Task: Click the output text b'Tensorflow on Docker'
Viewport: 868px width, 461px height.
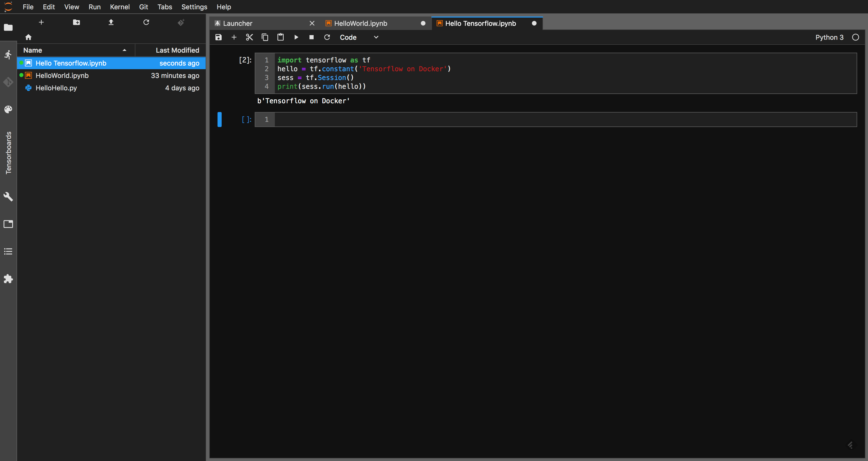Action: coord(303,101)
